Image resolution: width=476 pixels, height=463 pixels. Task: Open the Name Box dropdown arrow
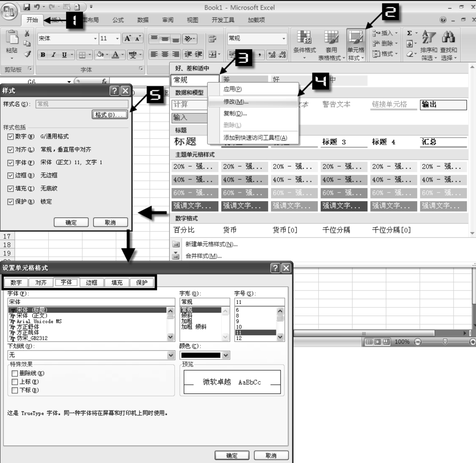point(69,82)
